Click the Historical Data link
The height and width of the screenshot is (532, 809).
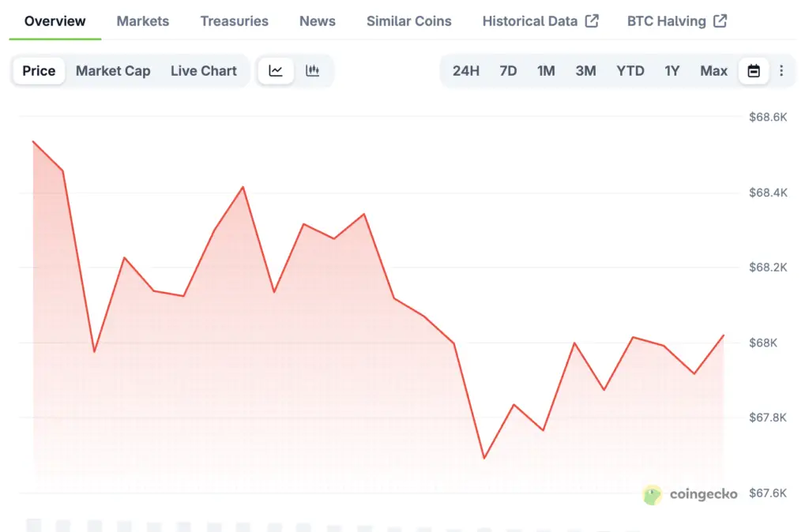tap(530, 21)
